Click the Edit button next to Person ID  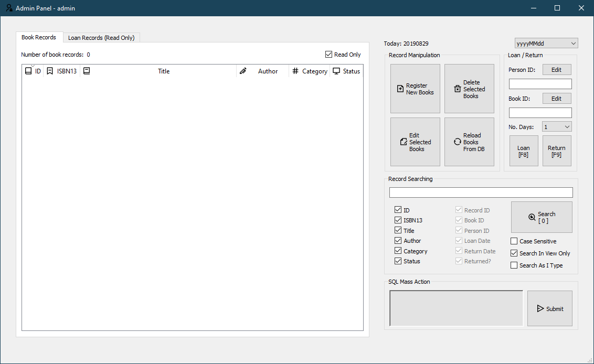pos(557,69)
